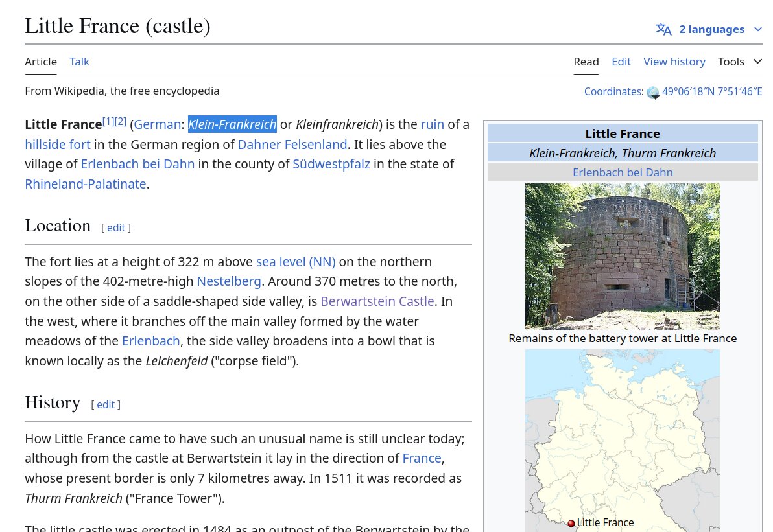
Task: Edit the History section
Action: click(x=106, y=404)
